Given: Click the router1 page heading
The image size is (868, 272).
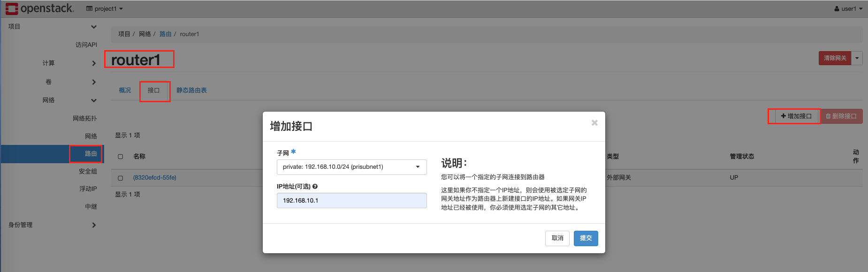Looking at the screenshot, I should 136,60.
